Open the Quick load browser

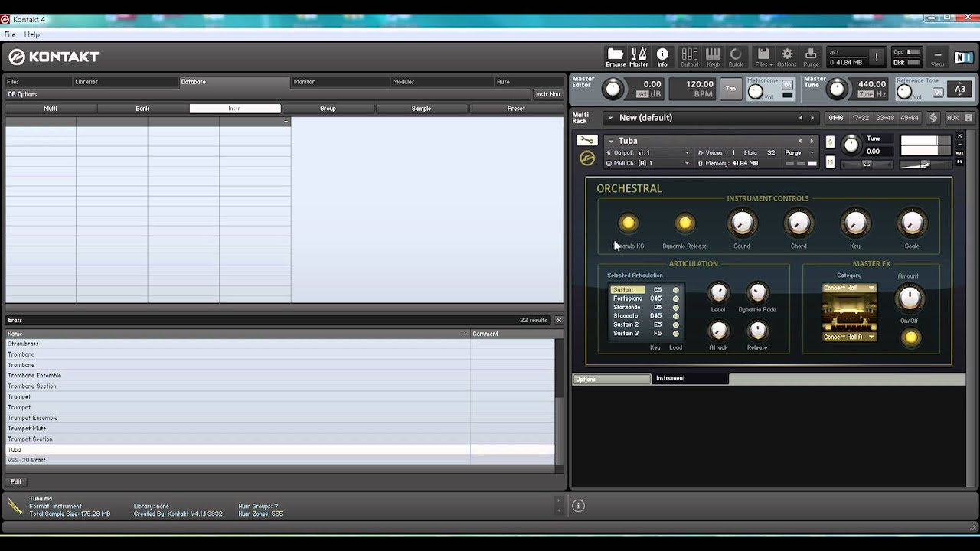[736, 57]
